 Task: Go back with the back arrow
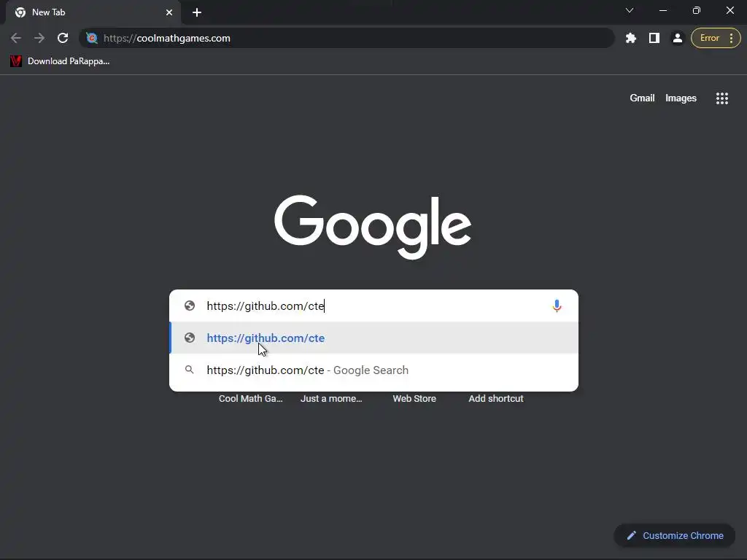16,38
